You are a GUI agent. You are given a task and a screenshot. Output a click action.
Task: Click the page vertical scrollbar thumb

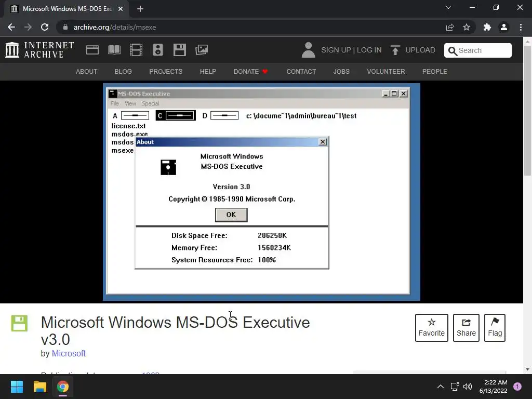(x=527, y=110)
